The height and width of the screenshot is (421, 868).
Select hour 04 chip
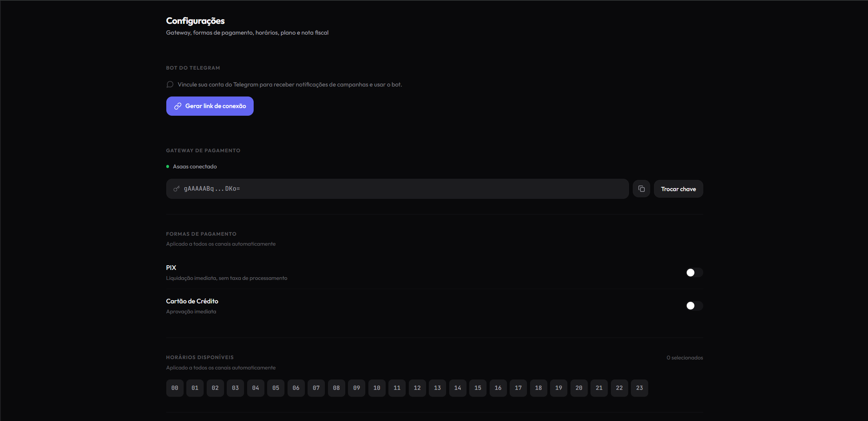pos(256,388)
